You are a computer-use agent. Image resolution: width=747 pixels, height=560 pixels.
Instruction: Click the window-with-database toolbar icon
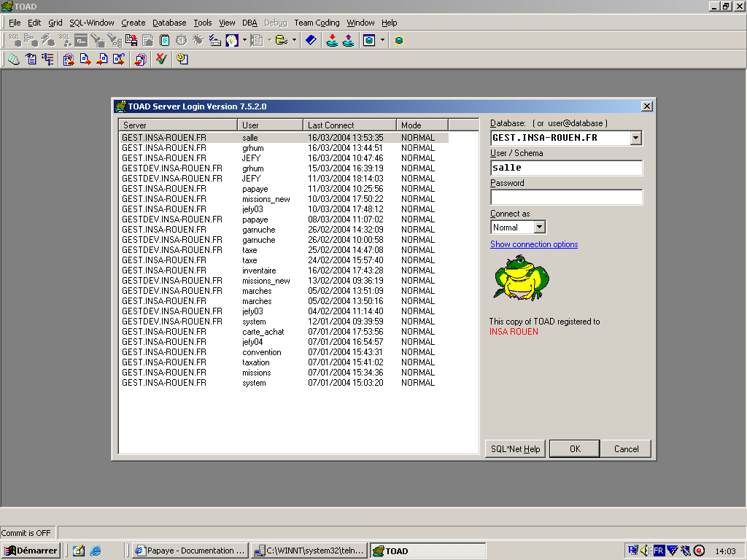coord(369,41)
